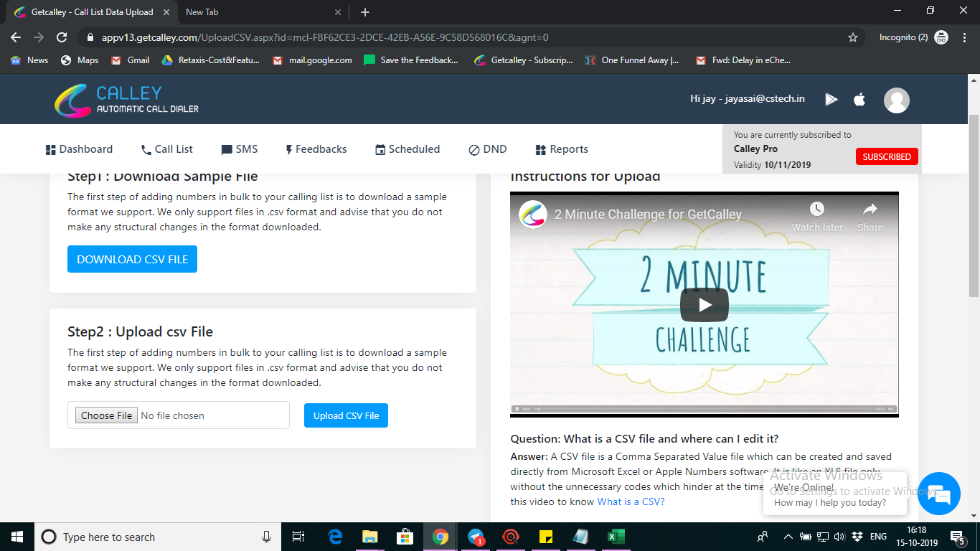This screenshot has height=551, width=980.
Task: Open the Retaxis-Cost&Featu bookmark
Action: (x=210, y=60)
